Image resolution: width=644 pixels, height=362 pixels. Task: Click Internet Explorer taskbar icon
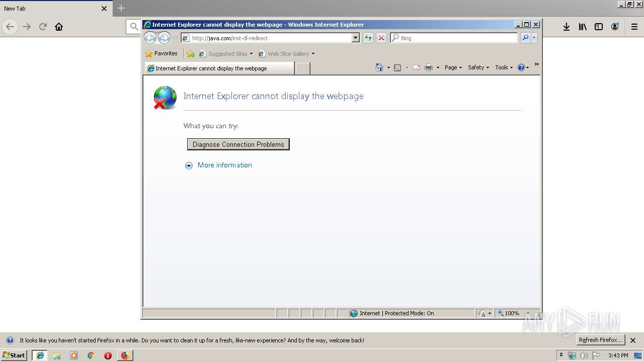pos(40,355)
